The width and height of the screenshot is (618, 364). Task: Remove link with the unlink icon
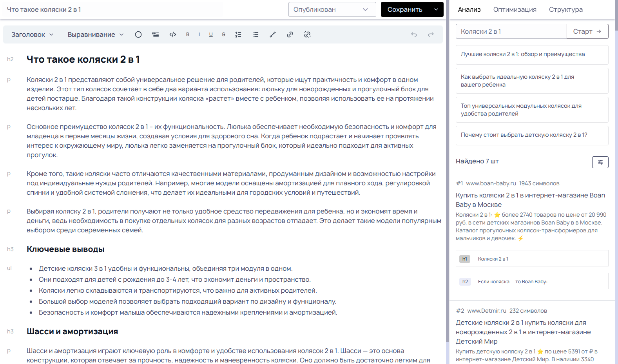(307, 34)
